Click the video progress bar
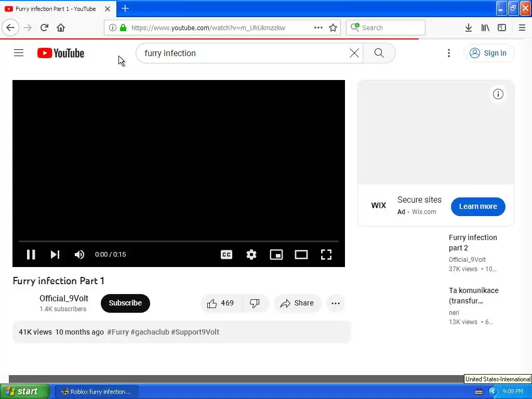 click(x=179, y=241)
